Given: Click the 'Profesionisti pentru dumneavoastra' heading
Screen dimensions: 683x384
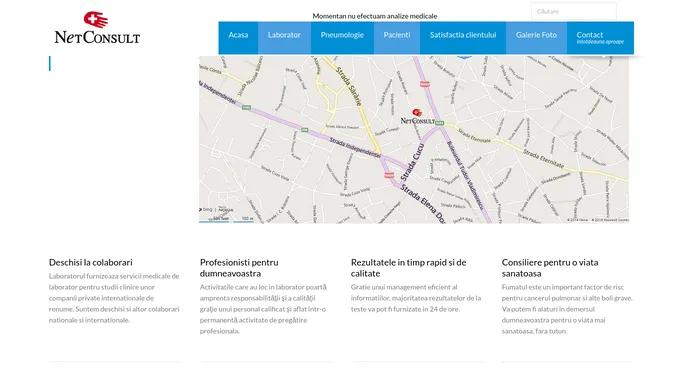Looking at the screenshot, I should (x=239, y=268).
